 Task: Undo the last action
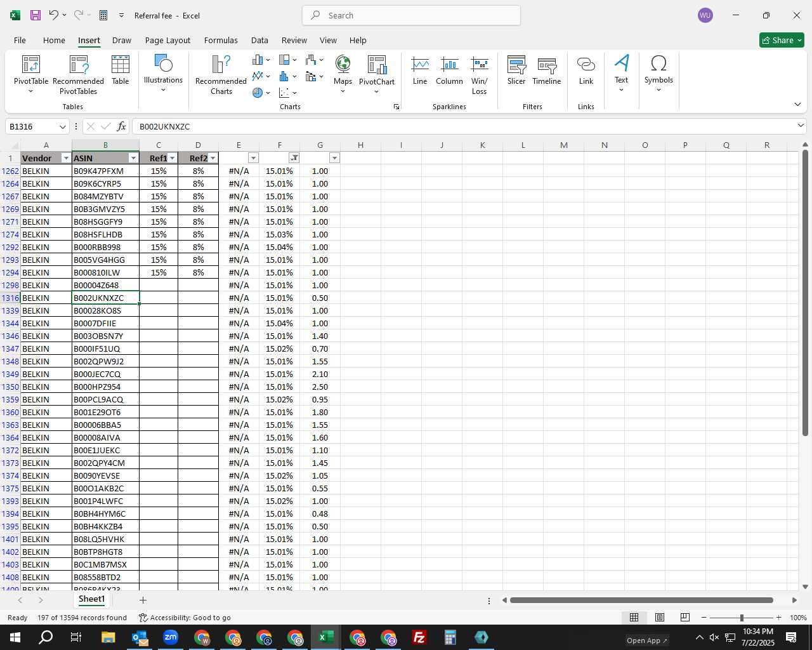(x=54, y=15)
